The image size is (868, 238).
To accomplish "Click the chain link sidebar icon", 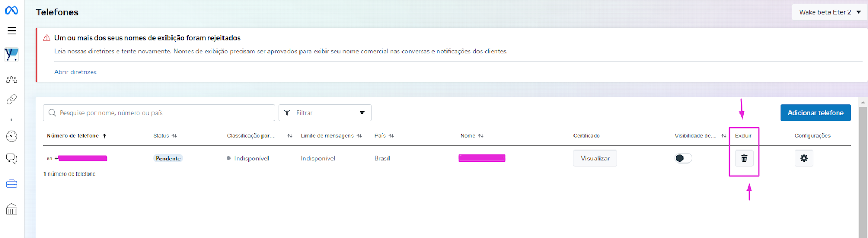I will tap(11, 99).
